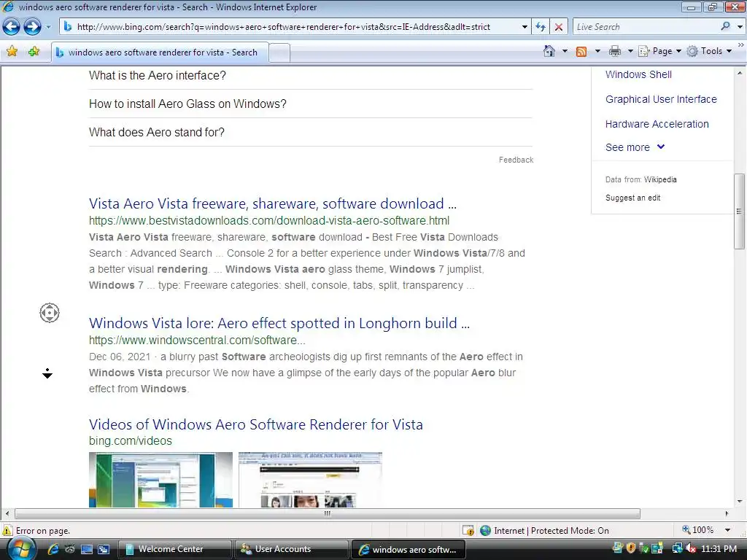
Task: Click the bing.com/videos link
Action: click(x=130, y=441)
